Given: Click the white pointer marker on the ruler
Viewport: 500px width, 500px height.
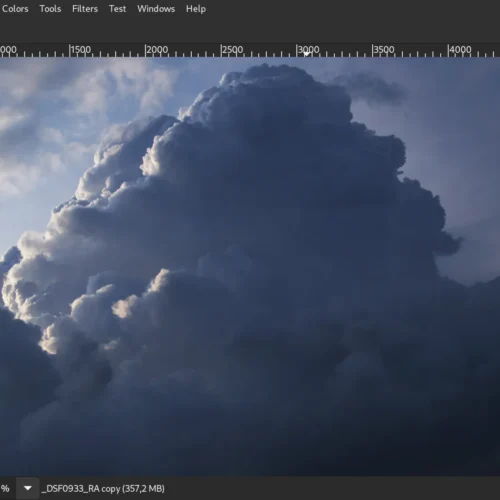Looking at the screenshot, I should point(307,54).
